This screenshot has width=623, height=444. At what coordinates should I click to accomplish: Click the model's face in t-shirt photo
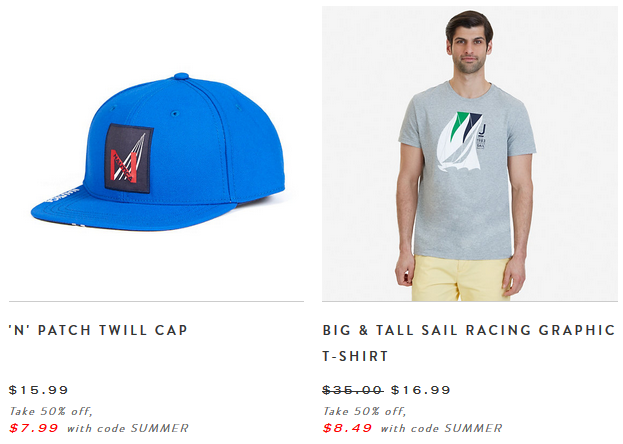click(469, 50)
